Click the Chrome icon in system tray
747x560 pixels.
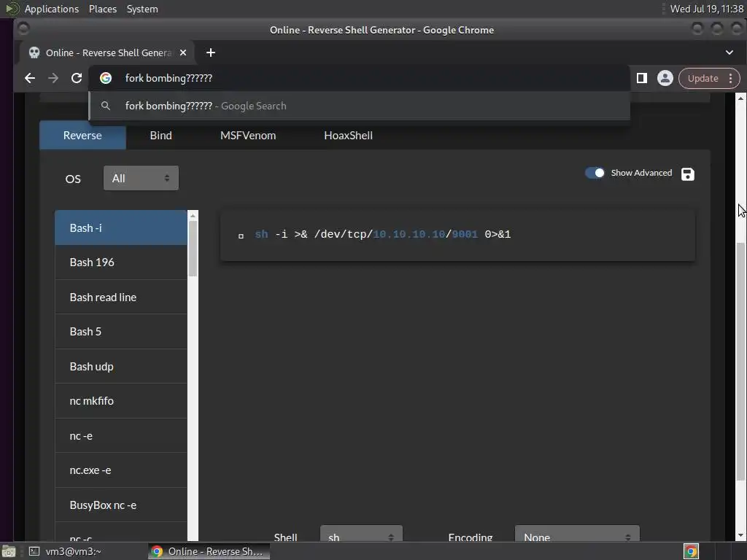click(x=691, y=551)
